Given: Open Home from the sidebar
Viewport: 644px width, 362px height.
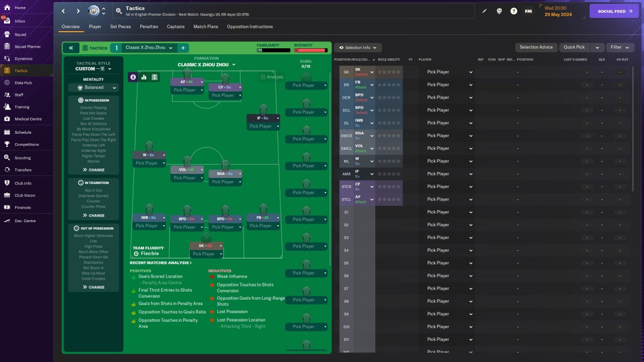Looking at the screenshot, I should (20, 8).
